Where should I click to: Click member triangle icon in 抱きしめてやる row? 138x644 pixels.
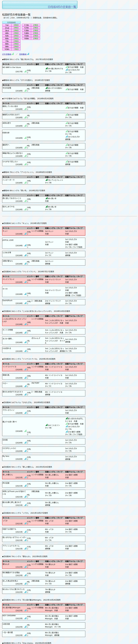[25, 209]
